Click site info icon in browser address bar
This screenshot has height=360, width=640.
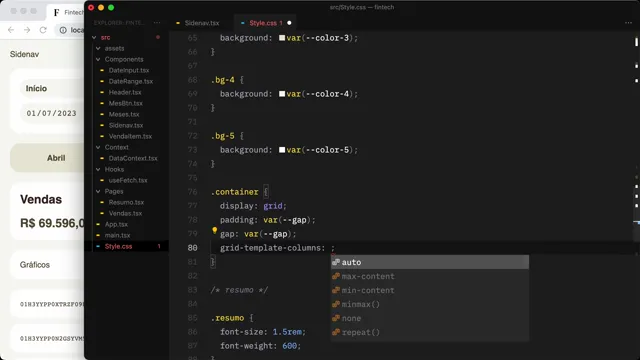(x=63, y=30)
